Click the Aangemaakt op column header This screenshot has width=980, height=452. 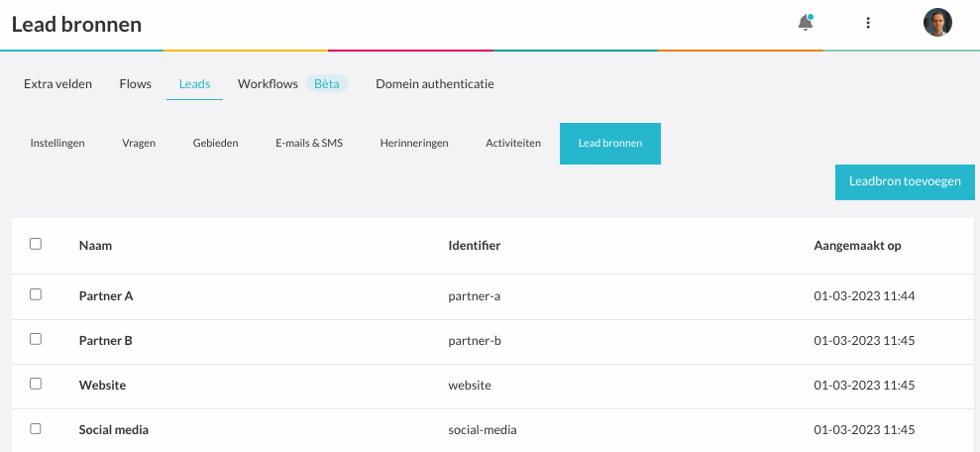(x=857, y=246)
